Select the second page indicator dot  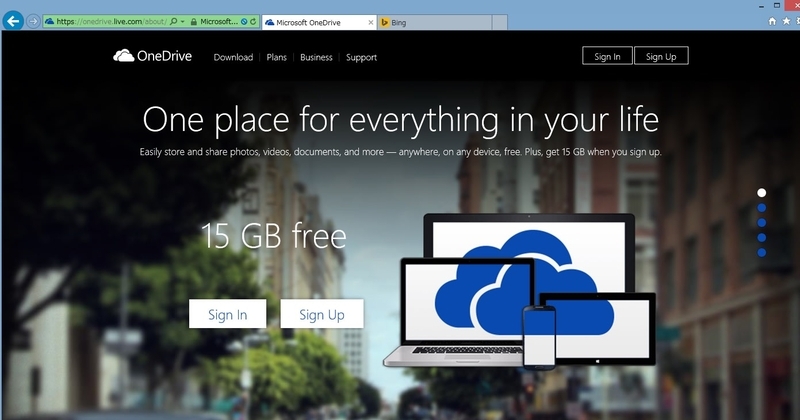(x=762, y=208)
